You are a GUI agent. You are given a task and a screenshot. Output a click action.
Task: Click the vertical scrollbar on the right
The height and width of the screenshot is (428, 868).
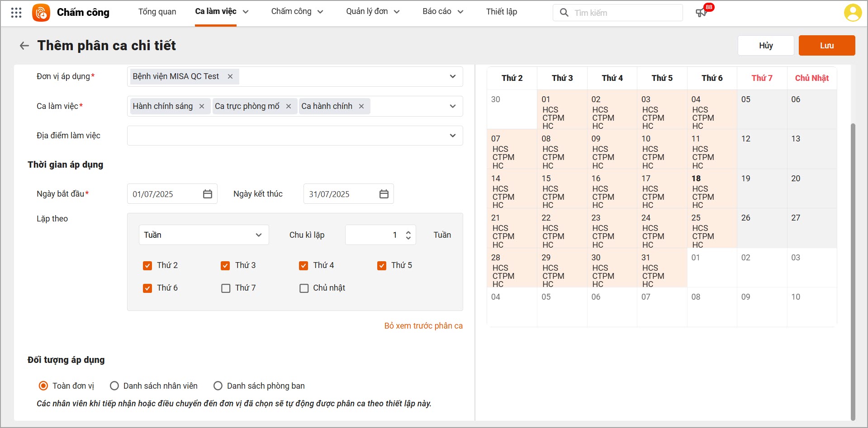click(x=853, y=271)
